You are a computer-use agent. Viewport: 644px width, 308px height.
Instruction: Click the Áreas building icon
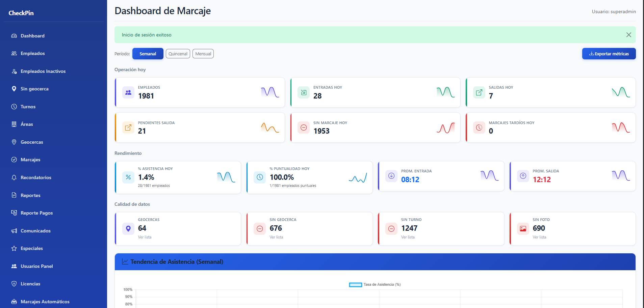[14, 124]
